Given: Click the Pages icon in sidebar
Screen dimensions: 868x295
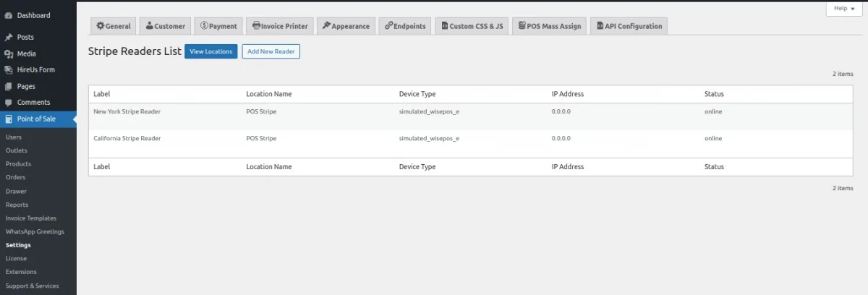Looking at the screenshot, I should pyautogui.click(x=8, y=86).
